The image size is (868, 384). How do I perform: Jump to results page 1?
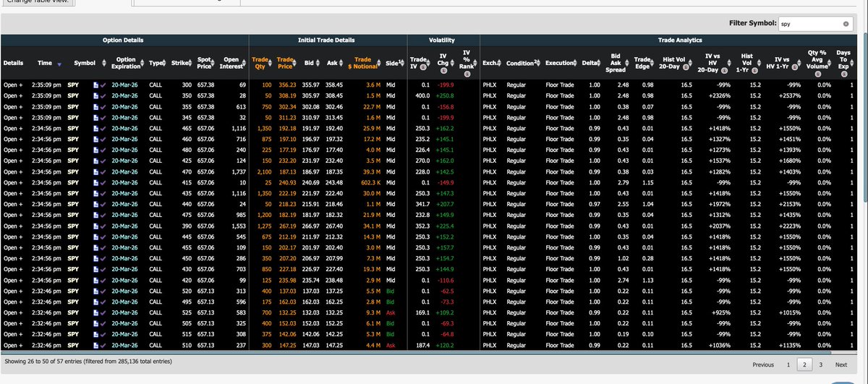[x=788, y=365]
